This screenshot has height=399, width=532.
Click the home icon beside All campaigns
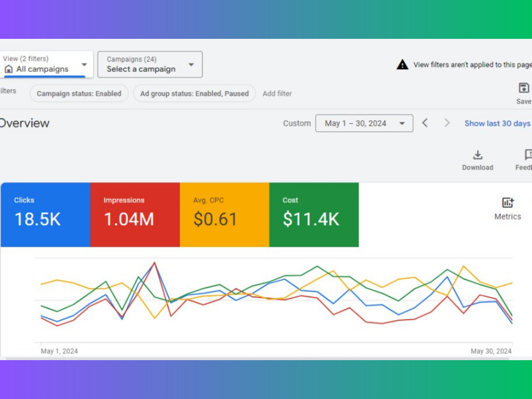coord(9,69)
